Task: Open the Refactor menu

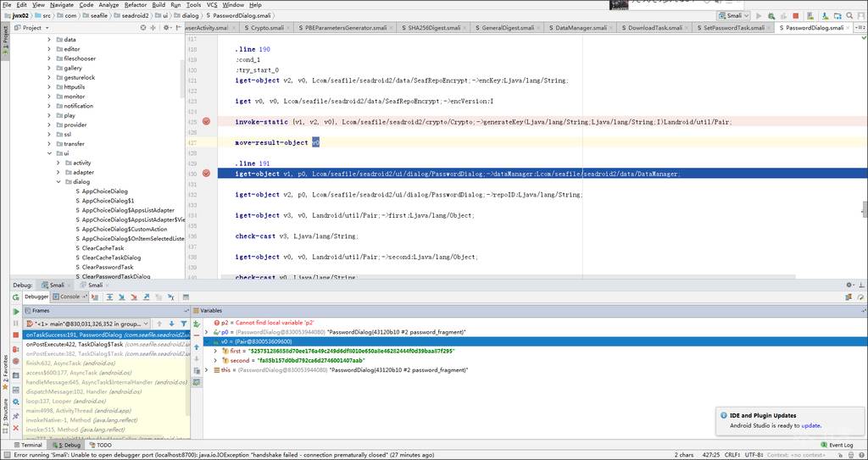Action: [x=136, y=4]
